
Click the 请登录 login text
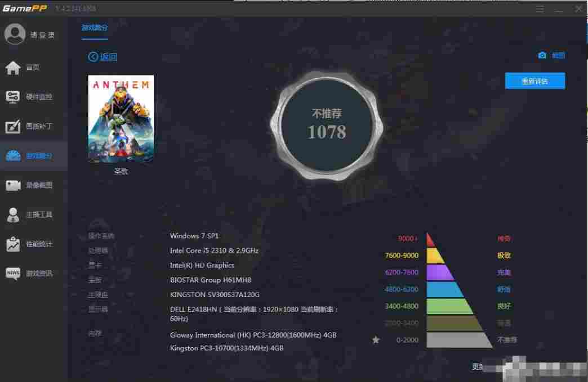pyautogui.click(x=43, y=35)
